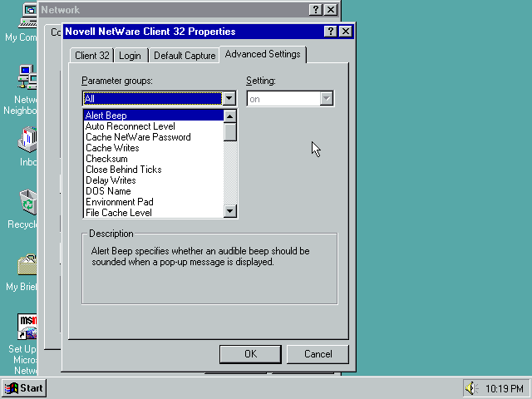Click the scrollbar track below the thumb

(230, 173)
